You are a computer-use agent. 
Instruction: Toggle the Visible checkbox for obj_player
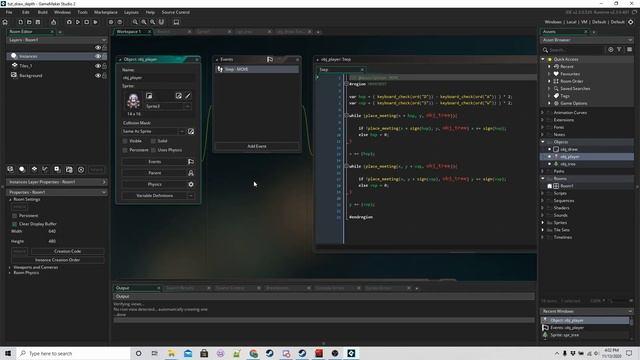pyautogui.click(x=125, y=141)
